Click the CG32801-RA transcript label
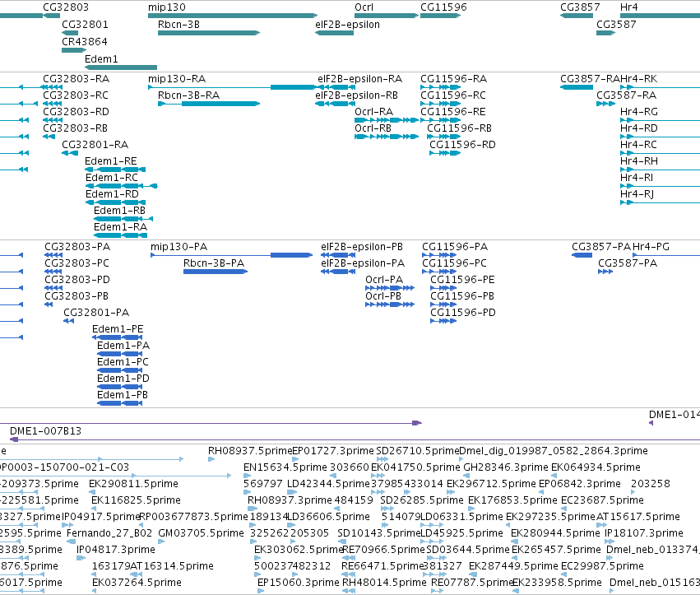The image size is (700, 595). coord(95,145)
